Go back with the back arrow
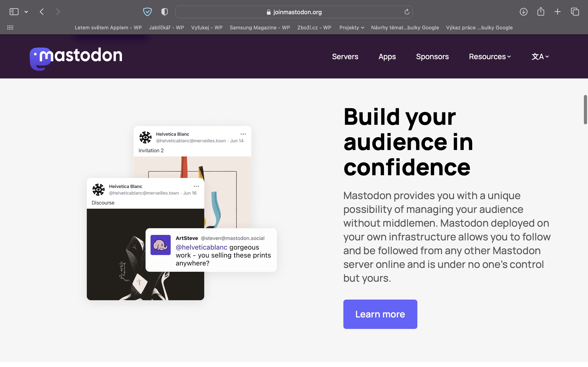This screenshot has width=588, height=367. (42, 12)
